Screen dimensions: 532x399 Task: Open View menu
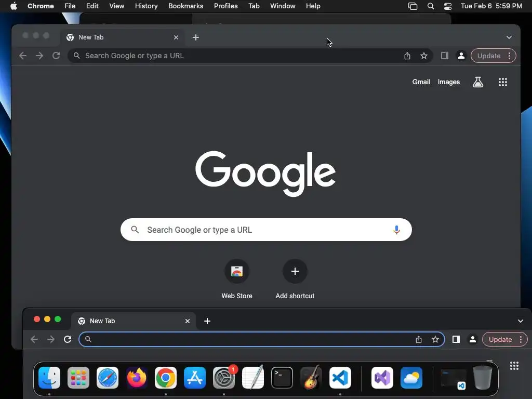(117, 6)
